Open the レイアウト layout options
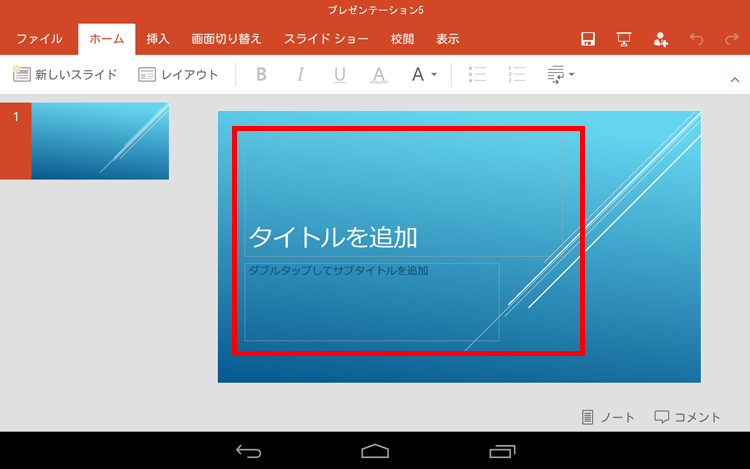This screenshot has height=469, width=750. point(178,74)
